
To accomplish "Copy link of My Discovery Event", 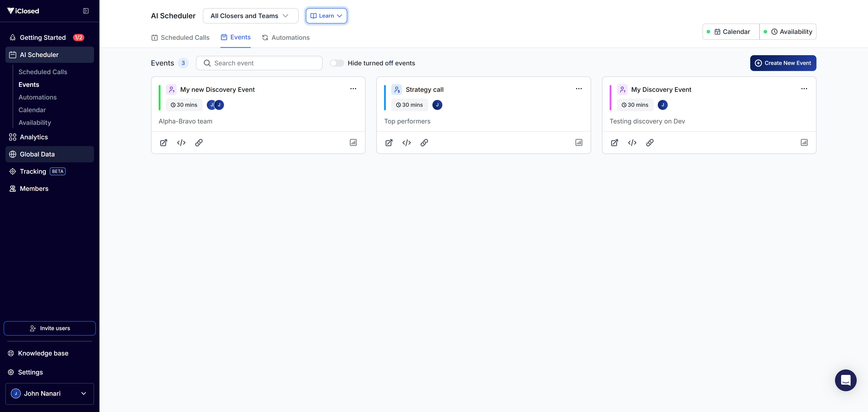I will pyautogui.click(x=650, y=143).
